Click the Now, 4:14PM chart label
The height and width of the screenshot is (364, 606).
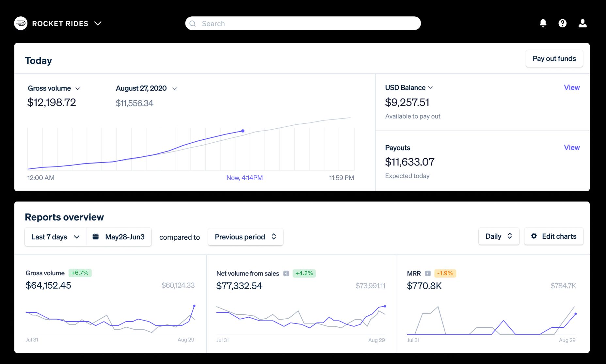click(x=245, y=178)
